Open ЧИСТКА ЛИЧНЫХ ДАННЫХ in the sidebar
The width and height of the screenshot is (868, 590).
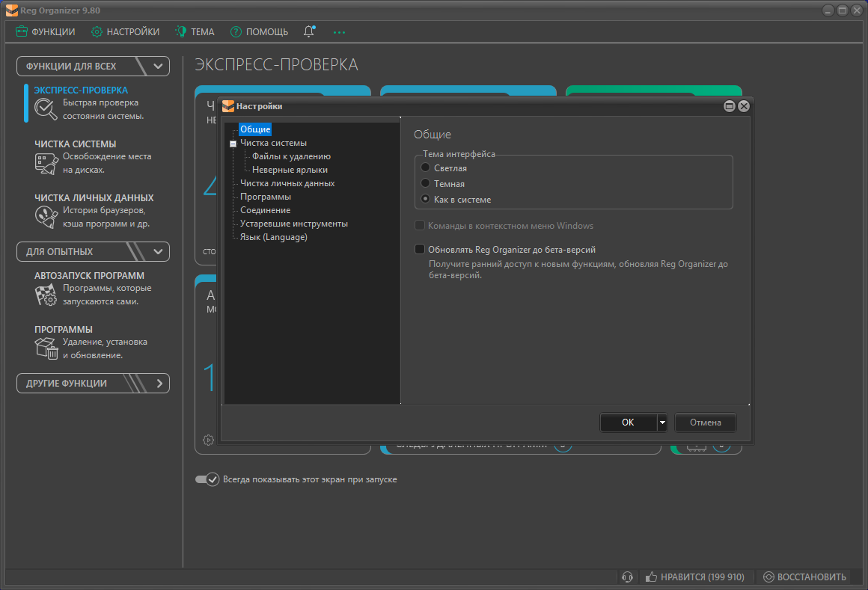coord(94,197)
